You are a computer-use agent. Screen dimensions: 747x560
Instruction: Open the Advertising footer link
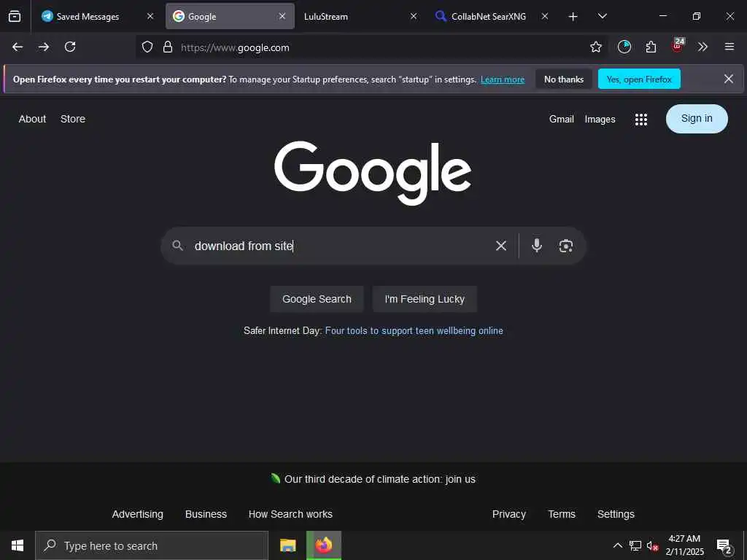(x=137, y=514)
